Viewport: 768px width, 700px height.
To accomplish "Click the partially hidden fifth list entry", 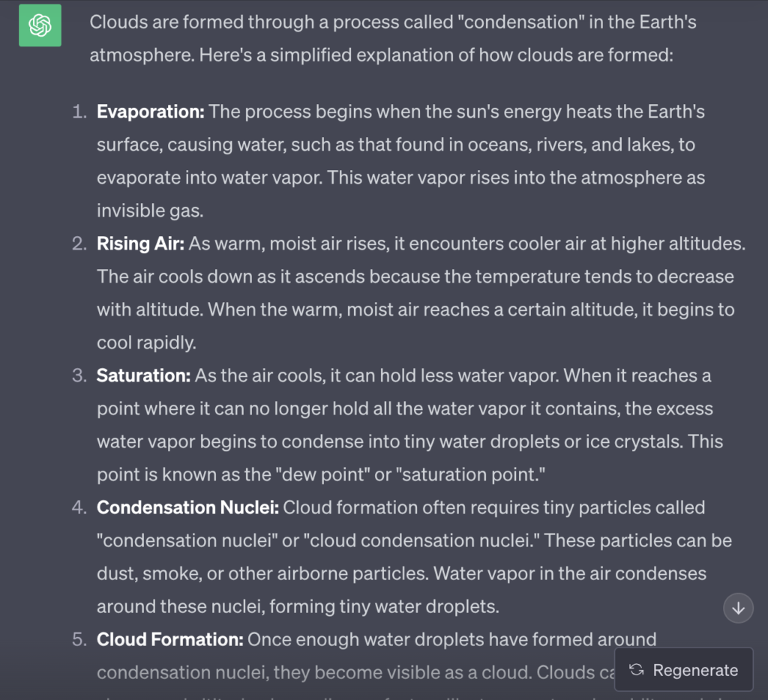I will (x=300, y=656).
